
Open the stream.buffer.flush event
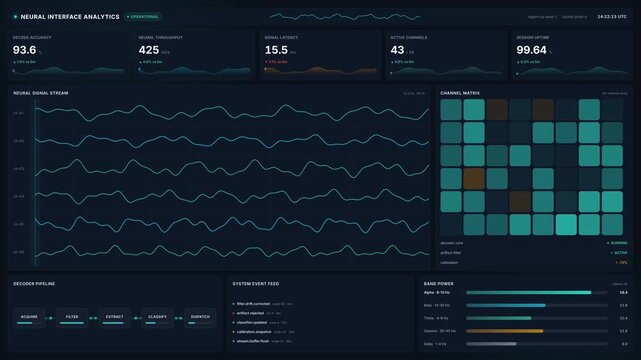click(x=262, y=341)
